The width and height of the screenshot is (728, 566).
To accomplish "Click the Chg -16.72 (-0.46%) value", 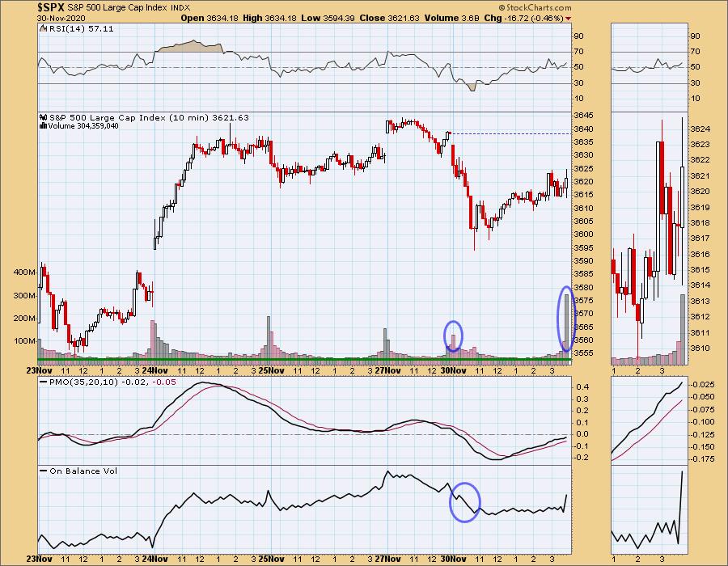I will coord(523,18).
